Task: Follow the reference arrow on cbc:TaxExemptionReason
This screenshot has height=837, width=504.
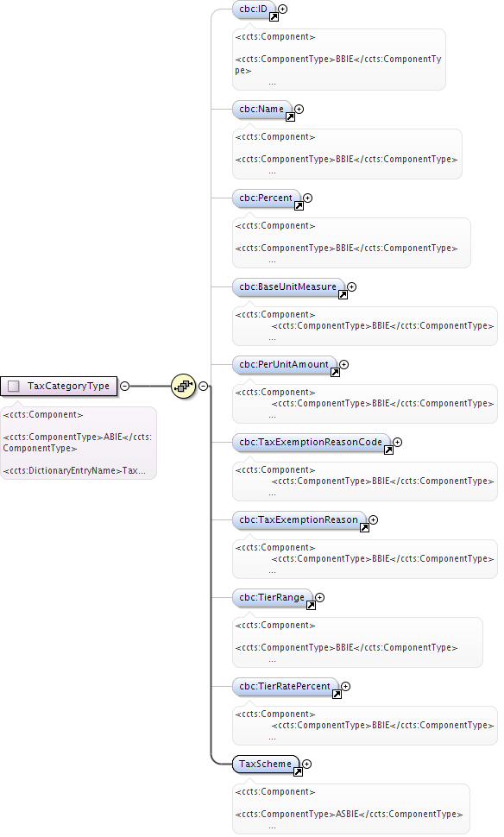Action: (x=364, y=528)
